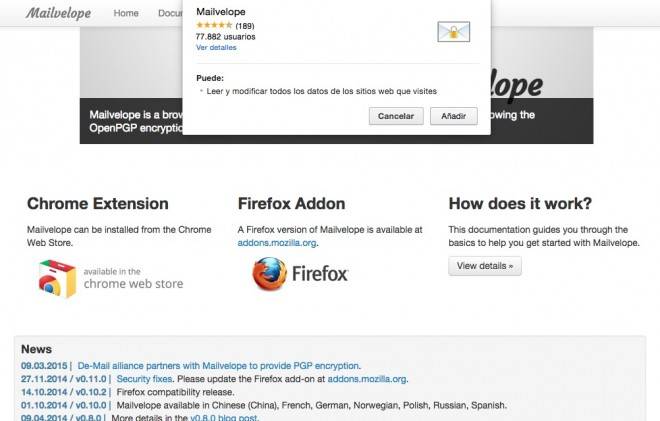Viewport: 660px width, 421px height.
Task: Open the v0.8.0 blog post link
Action: pyautogui.click(x=224, y=417)
